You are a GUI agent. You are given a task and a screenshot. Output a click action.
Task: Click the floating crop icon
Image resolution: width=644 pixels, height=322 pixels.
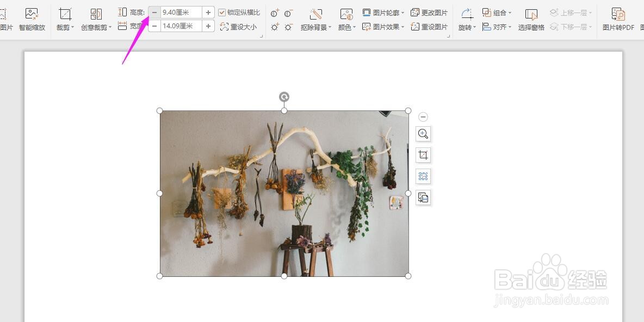(423, 155)
